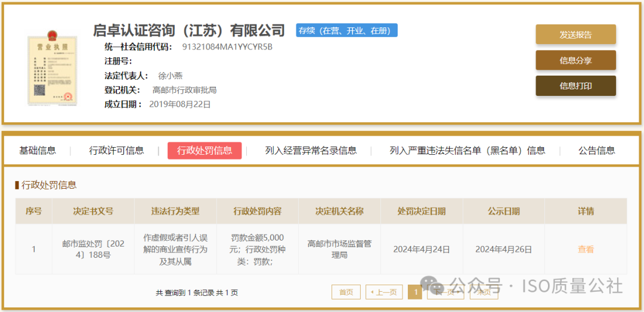Go to 首页 in pagination
Screen dimensions: 644x312
[x=346, y=292]
